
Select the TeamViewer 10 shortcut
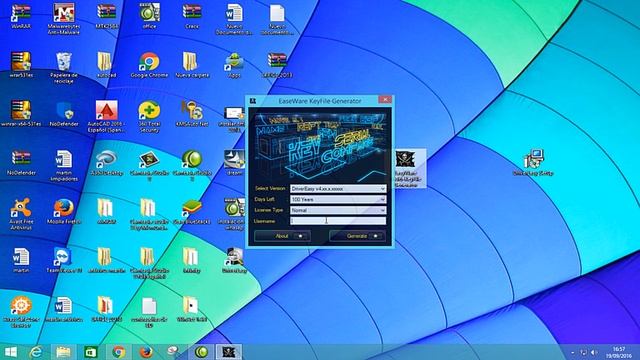64,260
